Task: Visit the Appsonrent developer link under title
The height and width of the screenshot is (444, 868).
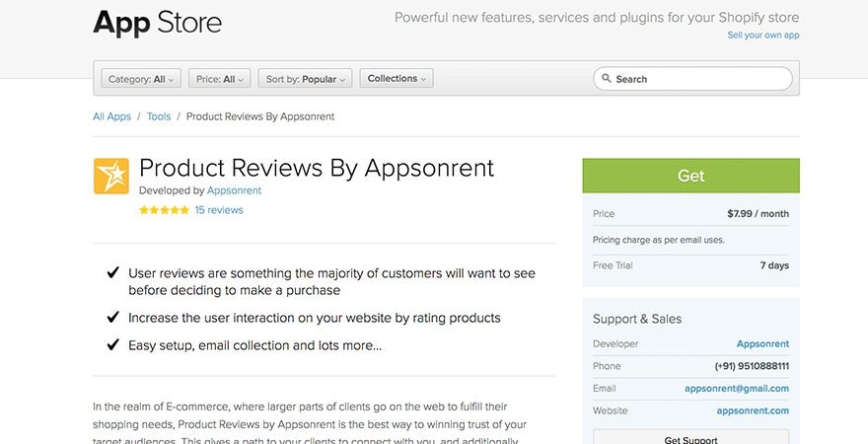Action: tap(234, 190)
